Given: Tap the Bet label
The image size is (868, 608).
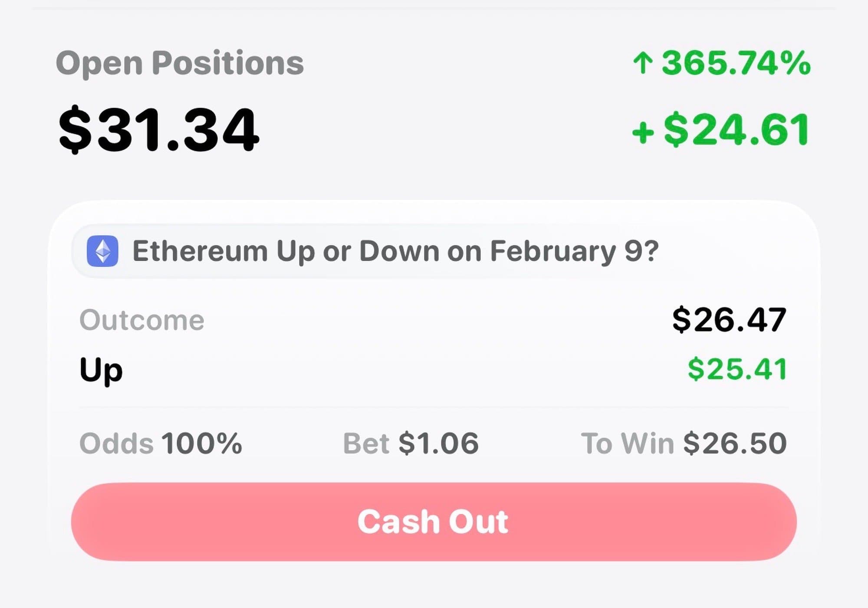Looking at the screenshot, I should 366,444.
